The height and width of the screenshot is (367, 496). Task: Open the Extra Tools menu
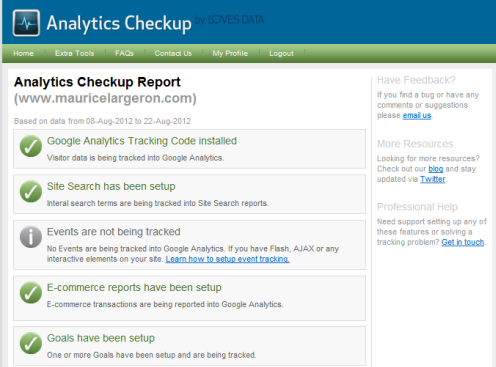(x=75, y=53)
